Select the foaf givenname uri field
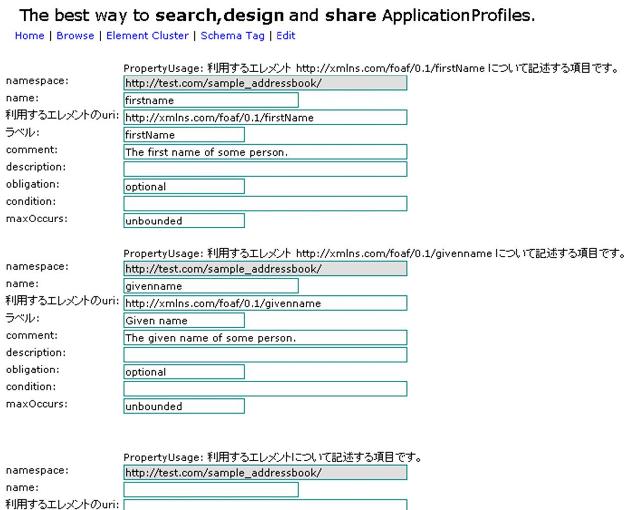The image size is (638, 510). 265,303
